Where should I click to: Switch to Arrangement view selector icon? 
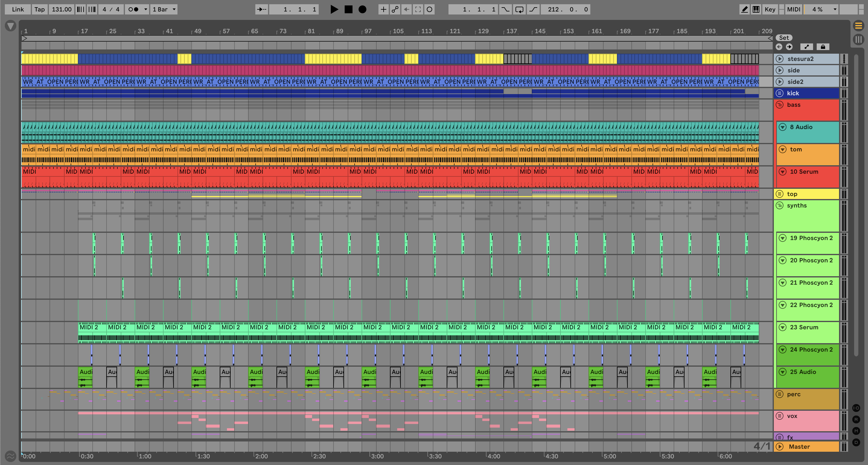[858, 26]
